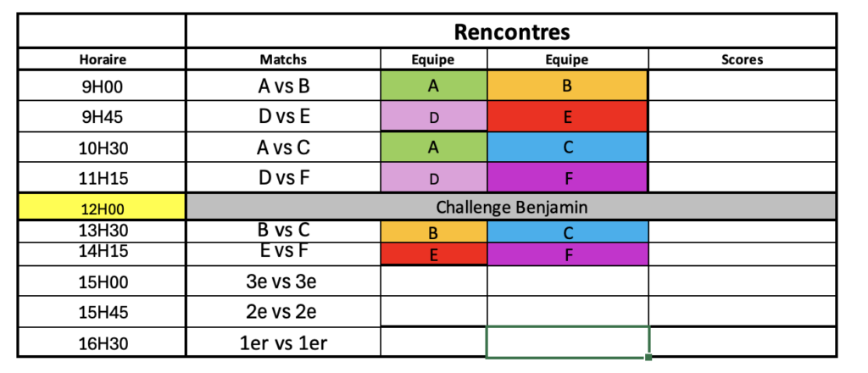Screen dimensions: 868x373
Task: Select the "Horaire" header cell
Action: tap(102, 60)
